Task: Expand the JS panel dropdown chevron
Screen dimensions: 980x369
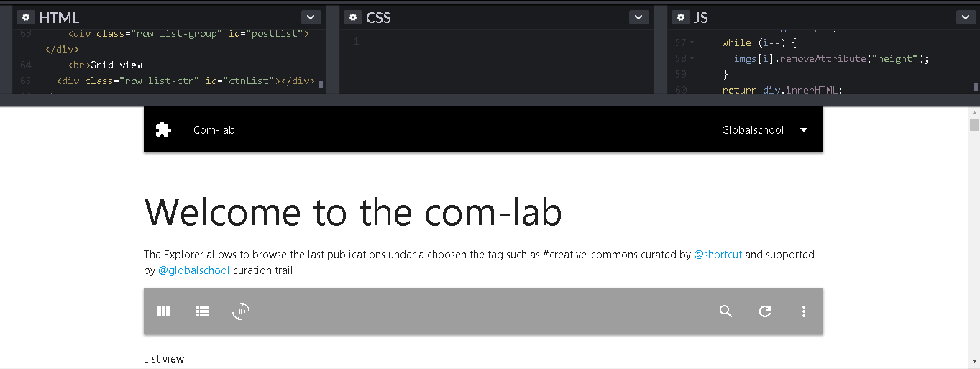Action: (966, 17)
